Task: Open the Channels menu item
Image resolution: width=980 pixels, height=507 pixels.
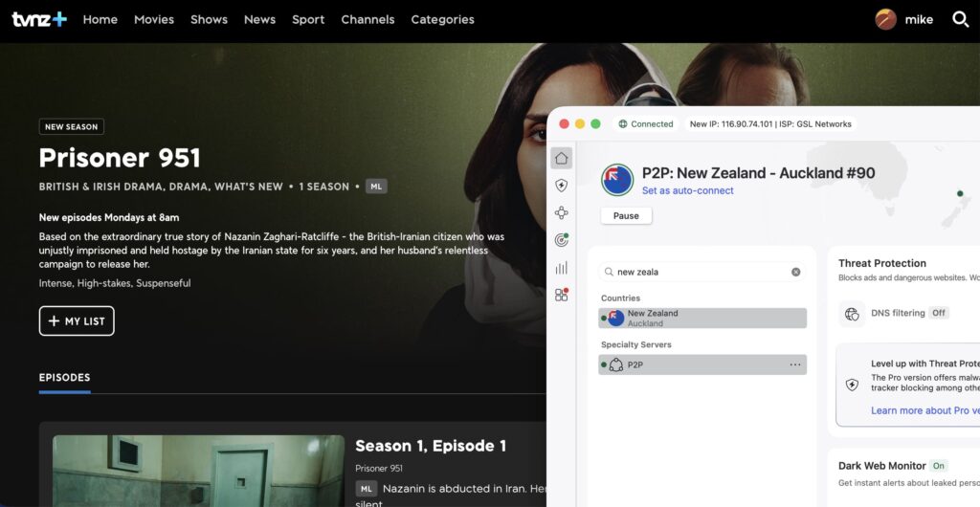Action: [x=367, y=19]
